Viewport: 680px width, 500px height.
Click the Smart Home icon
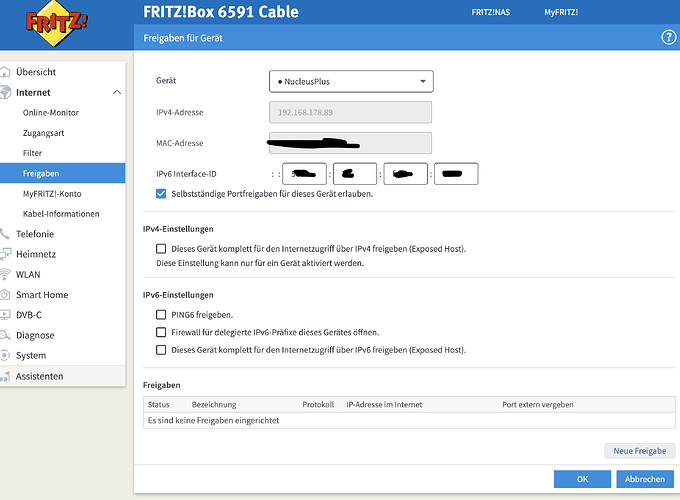(x=5, y=295)
